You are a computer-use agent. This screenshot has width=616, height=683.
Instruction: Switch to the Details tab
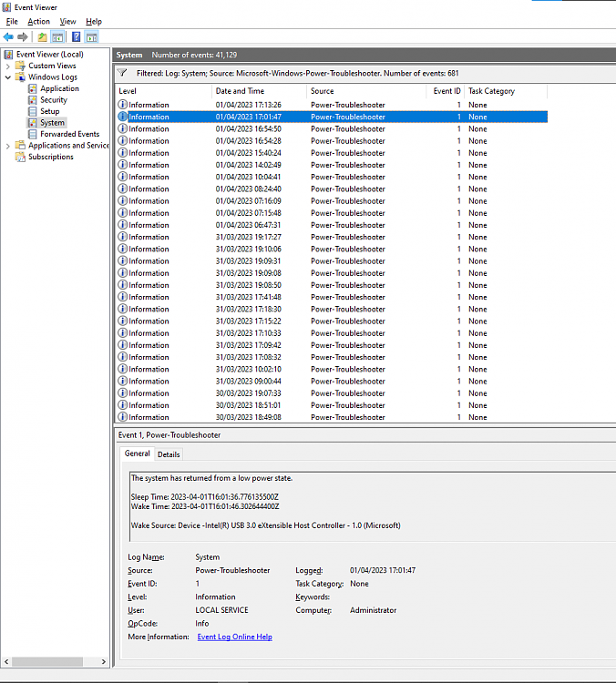(x=169, y=454)
